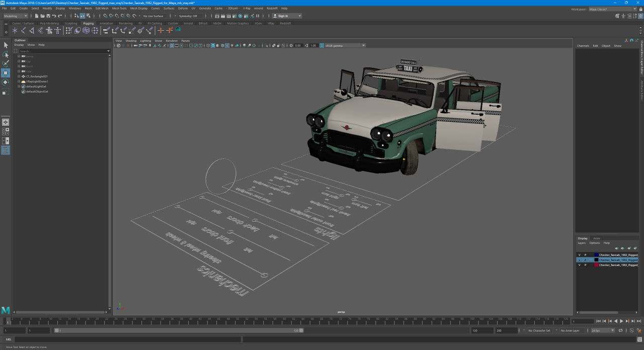Activate the Scale tool in toolbox

coord(6,92)
